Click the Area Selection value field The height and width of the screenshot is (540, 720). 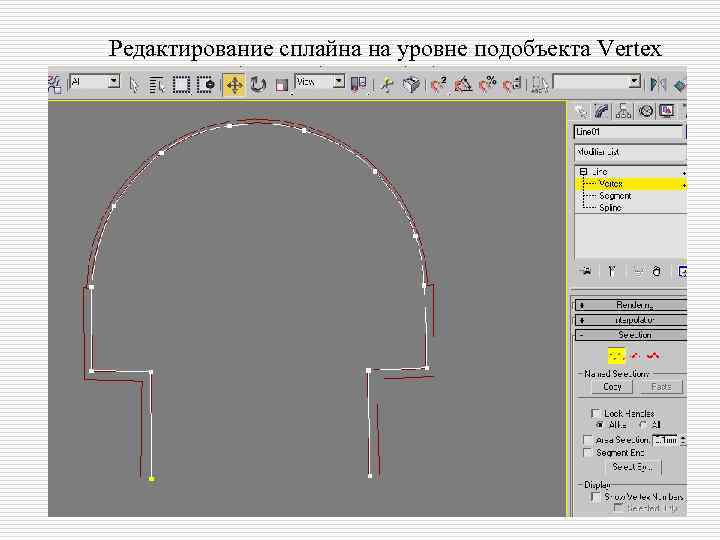pyautogui.click(x=664, y=440)
